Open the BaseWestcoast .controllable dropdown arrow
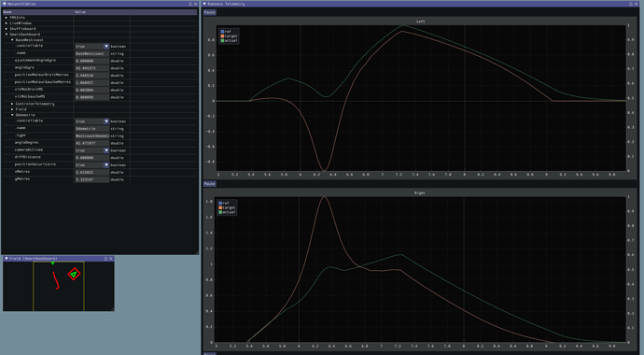The image size is (644, 355). [106, 47]
